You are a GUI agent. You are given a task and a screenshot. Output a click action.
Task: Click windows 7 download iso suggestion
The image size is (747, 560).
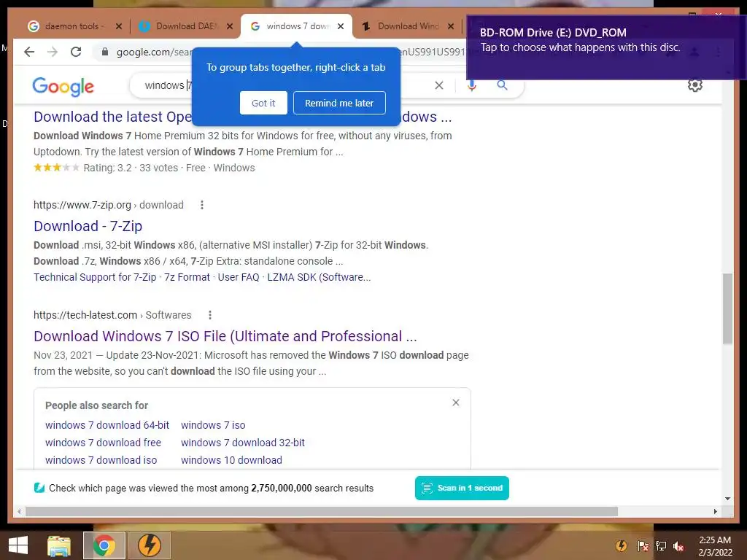[101, 460]
